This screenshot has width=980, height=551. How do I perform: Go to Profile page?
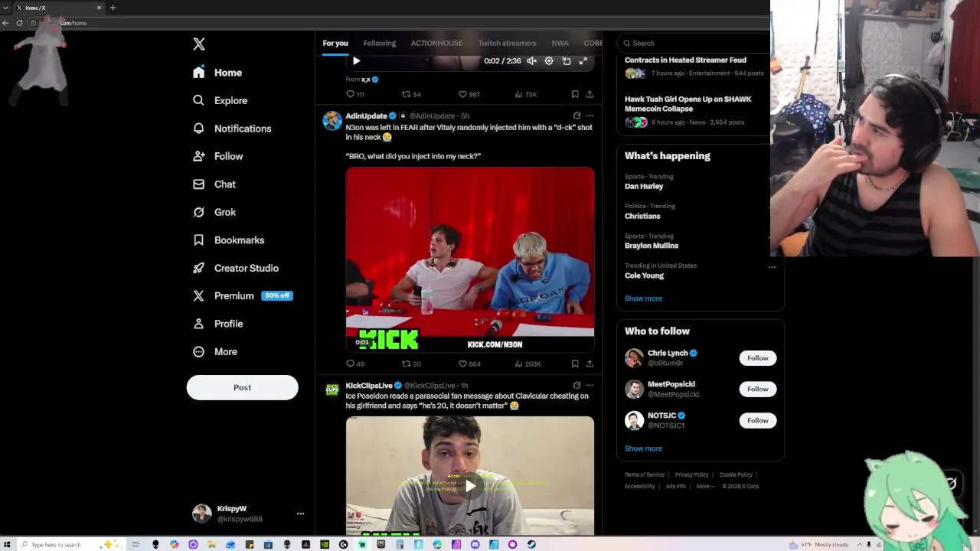(218, 324)
